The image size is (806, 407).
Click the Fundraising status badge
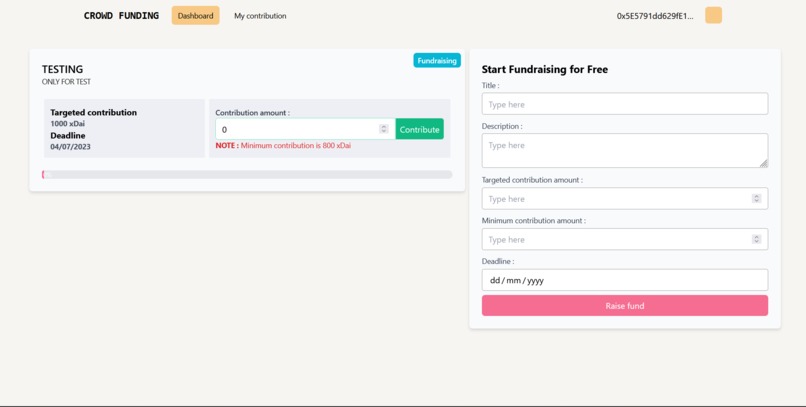(437, 61)
